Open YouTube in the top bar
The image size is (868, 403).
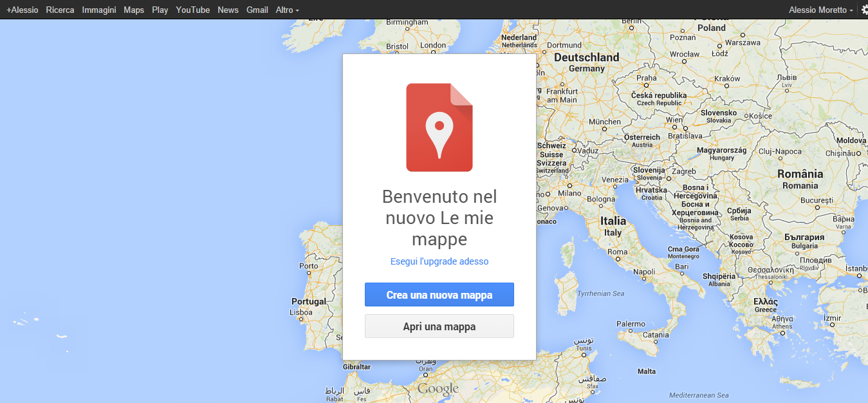pyautogui.click(x=193, y=10)
